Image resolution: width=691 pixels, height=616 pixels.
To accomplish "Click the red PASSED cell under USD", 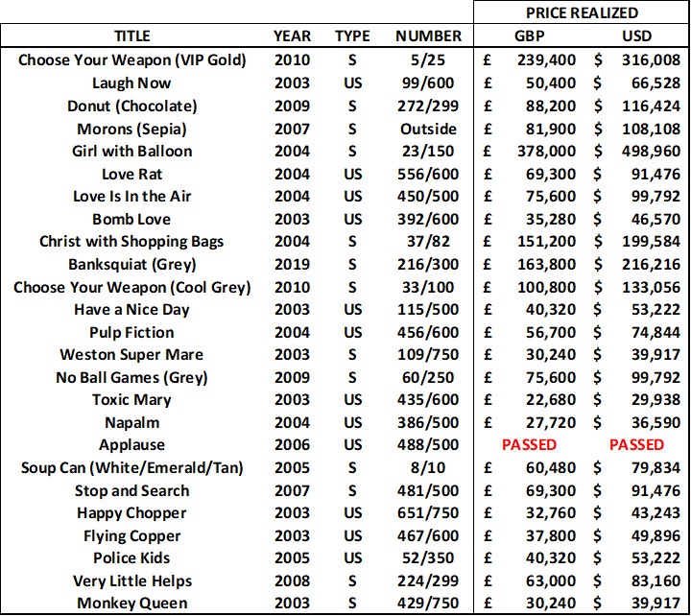I will (x=635, y=444).
